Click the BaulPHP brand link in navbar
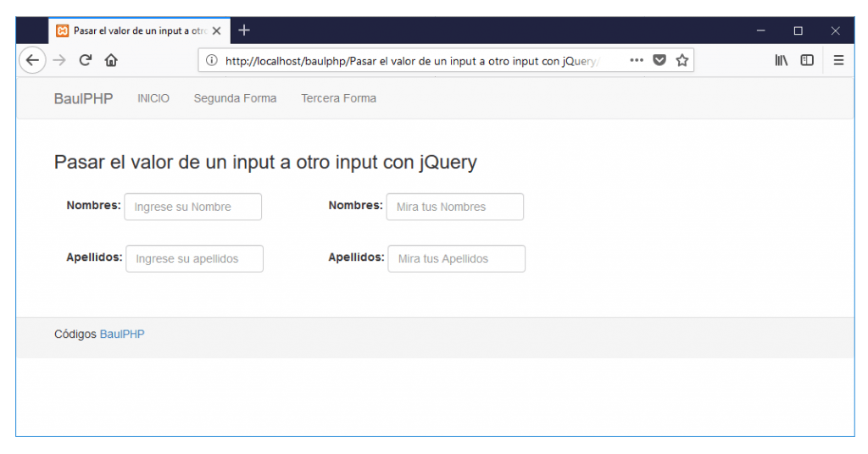 83,98
